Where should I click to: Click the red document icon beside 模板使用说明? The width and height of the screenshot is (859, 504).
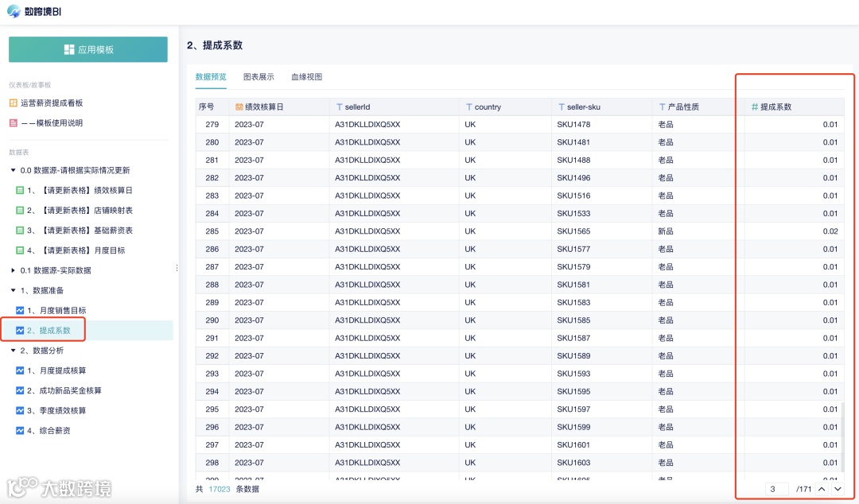[14, 122]
